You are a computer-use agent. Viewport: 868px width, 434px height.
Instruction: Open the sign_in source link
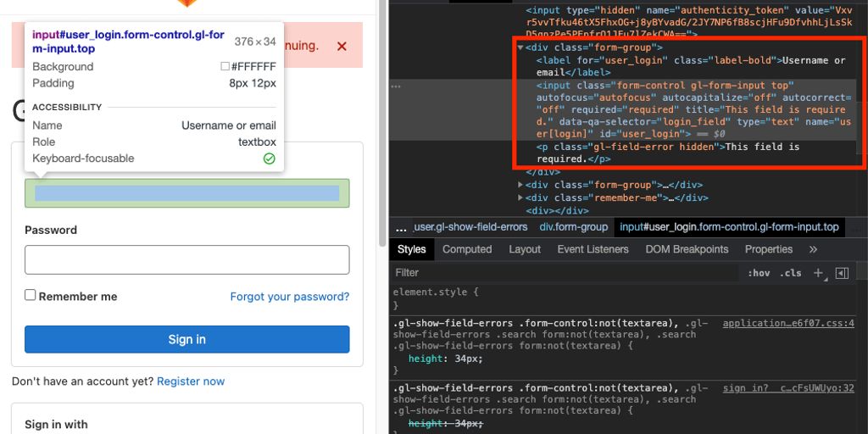(x=788, y=388)
